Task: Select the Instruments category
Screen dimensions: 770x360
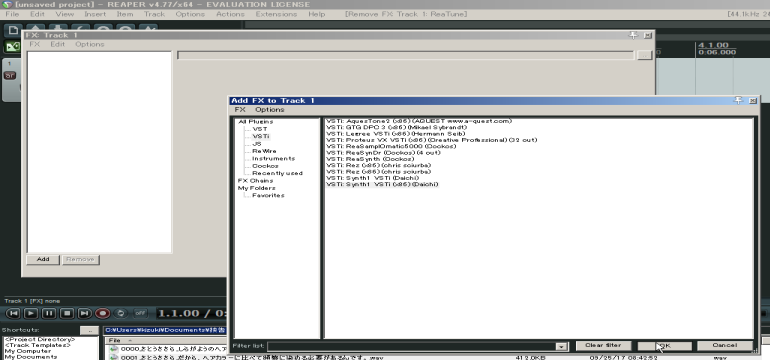Action: point(273,158)
